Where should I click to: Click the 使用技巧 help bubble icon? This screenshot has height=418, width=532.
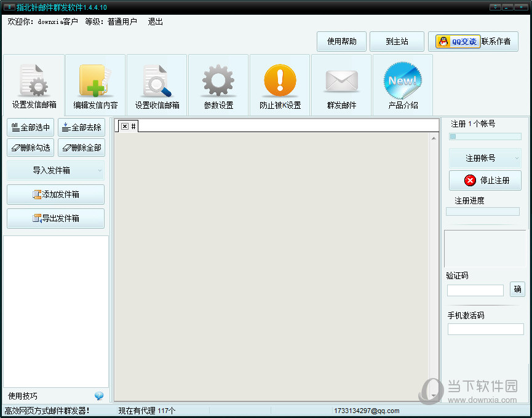pyautogui.click(x=99, y=396)
